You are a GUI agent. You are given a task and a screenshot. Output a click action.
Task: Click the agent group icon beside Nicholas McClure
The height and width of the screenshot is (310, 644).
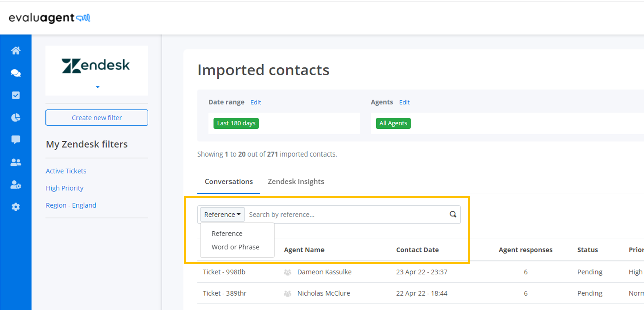(287, 294)
